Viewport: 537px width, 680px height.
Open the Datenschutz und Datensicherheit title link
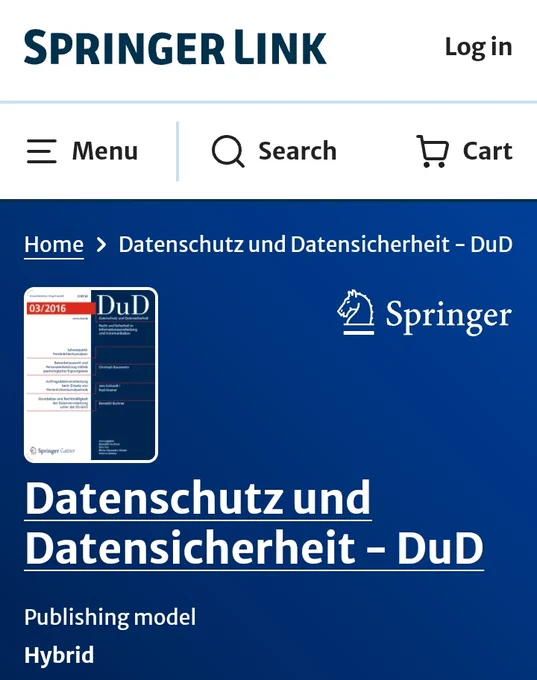click(x=254, y=523)
